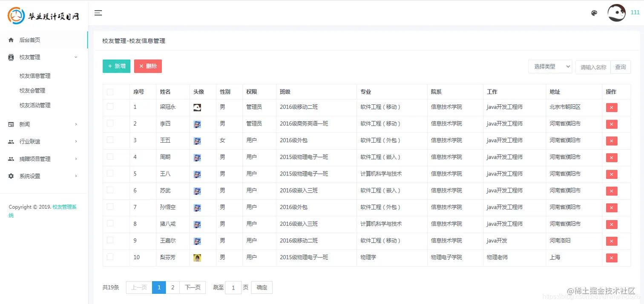Expand the 行业联谊 chevron
The height and width of the screenshot is (304, 644).
(76, 141)
